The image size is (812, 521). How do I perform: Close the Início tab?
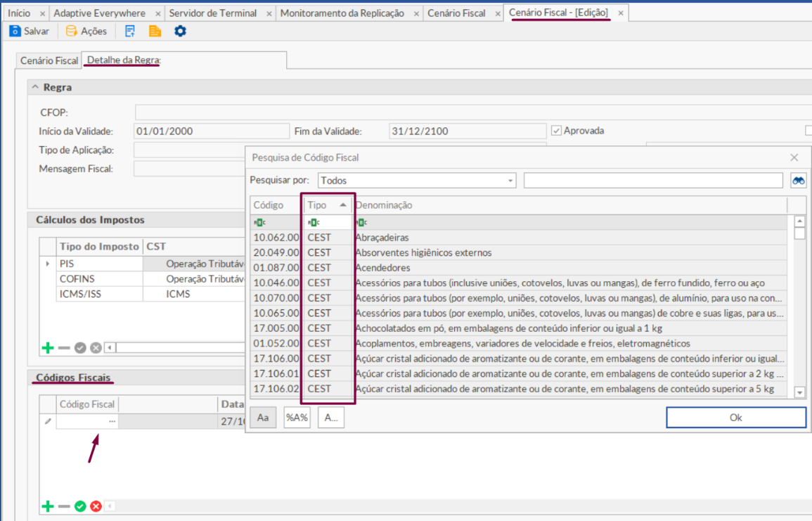(x=42, y=13)
